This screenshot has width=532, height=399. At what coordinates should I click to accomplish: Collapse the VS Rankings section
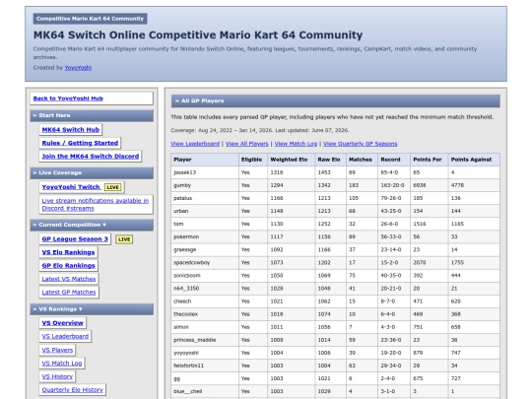click(92, 309)
